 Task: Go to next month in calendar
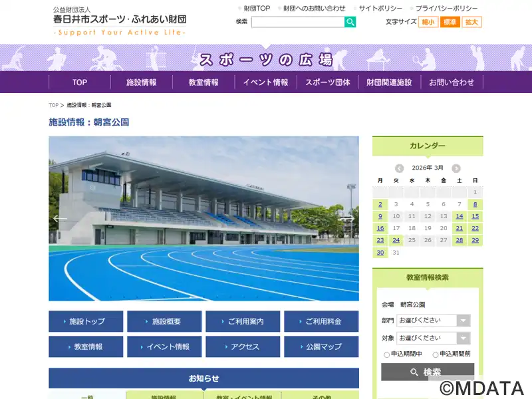click(456, 168)
